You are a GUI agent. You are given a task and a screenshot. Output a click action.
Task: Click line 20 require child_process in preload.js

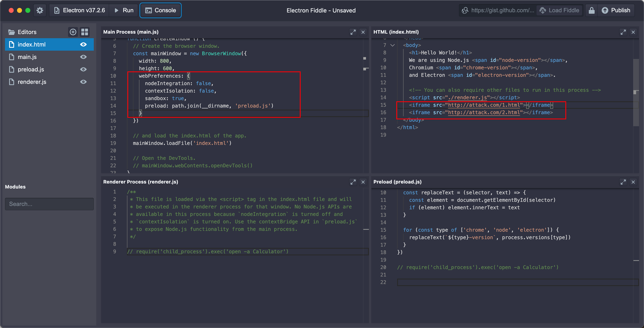click(478, 267)
